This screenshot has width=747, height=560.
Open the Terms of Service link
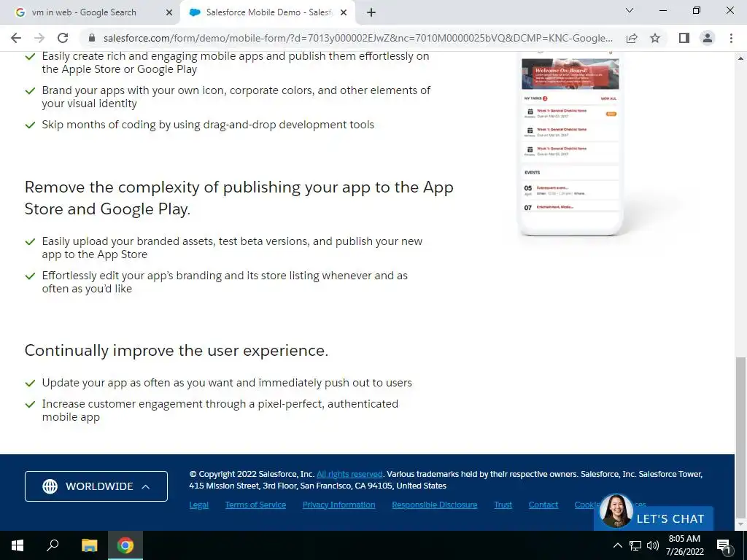click(x=255, y=505)
